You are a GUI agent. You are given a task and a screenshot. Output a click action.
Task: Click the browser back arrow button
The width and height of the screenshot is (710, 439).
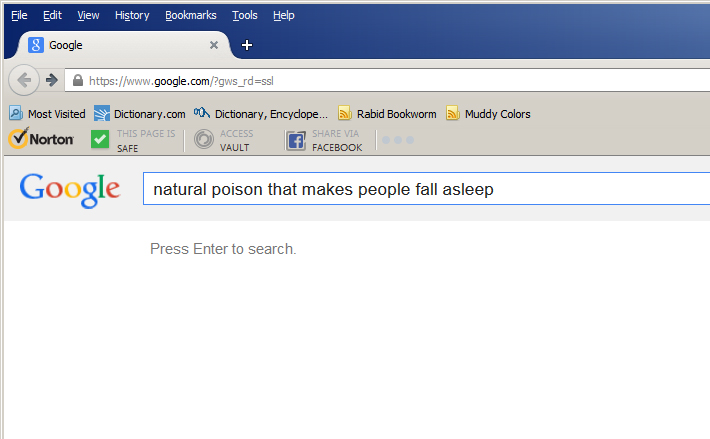pos(24,80)
